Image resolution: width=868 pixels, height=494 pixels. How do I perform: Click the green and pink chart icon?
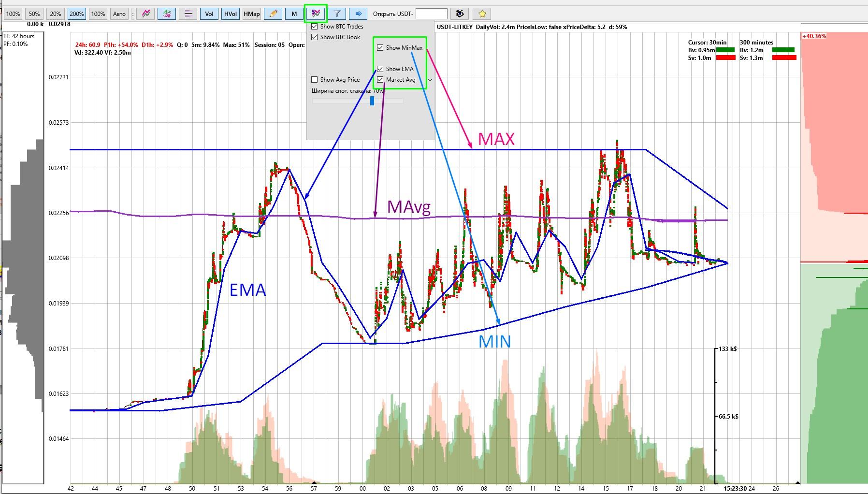tap(167, 14)
